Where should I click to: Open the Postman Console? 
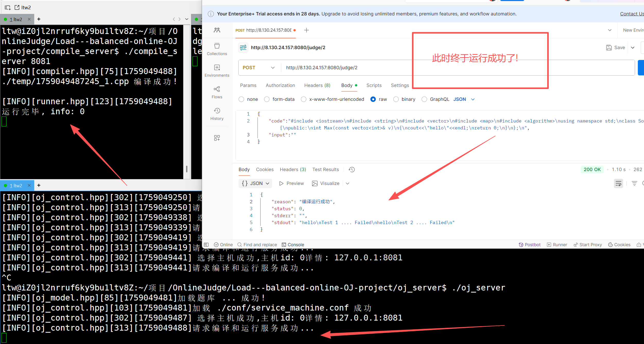[293, 244]
